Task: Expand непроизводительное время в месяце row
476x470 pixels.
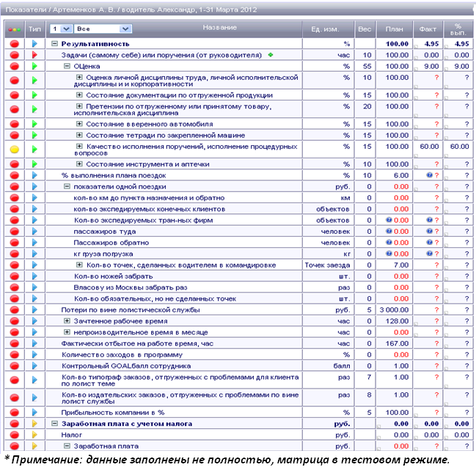Action: 67,332
